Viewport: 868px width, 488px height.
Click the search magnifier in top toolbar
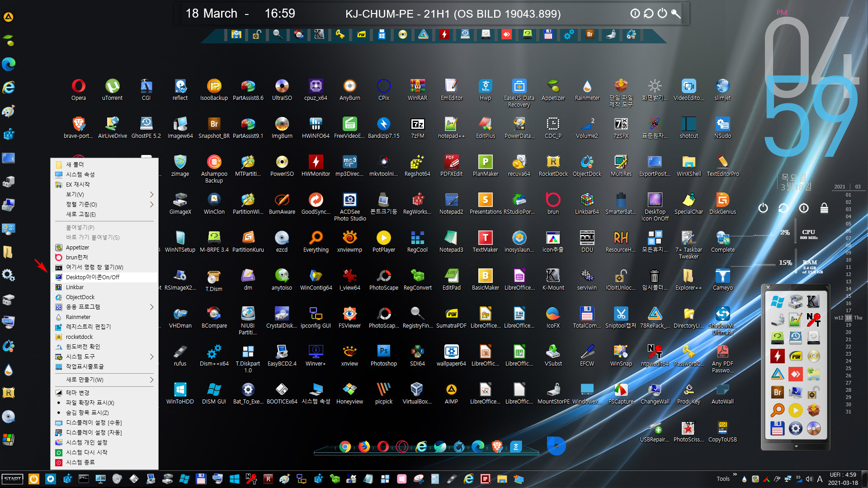(x=278, y=34)
